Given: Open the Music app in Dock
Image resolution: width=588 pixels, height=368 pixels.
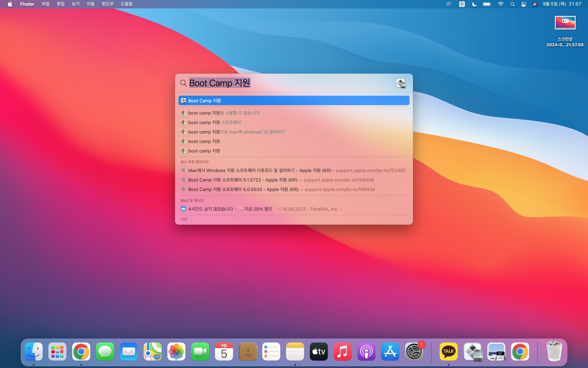Looking at the screenshot, I should [x=343, y=352].
